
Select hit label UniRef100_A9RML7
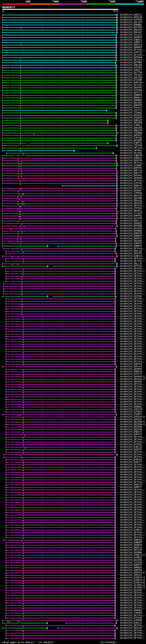click(x=131, y=42)
